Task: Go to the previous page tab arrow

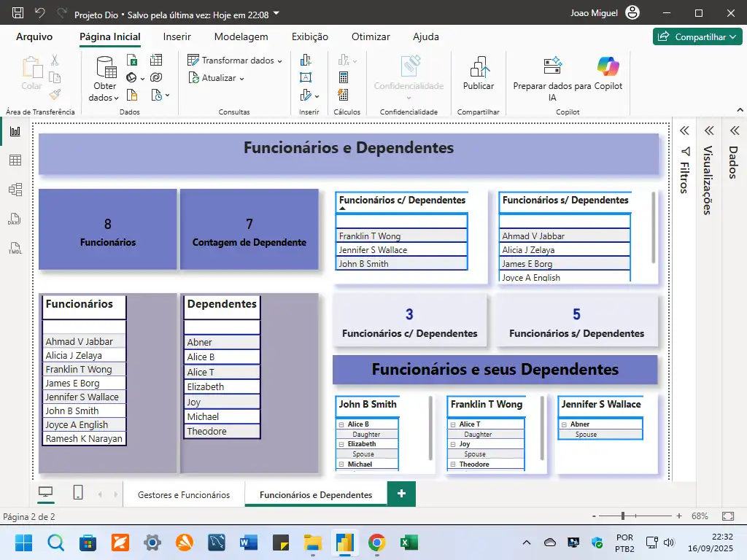Action: click(x=100, y=495)
